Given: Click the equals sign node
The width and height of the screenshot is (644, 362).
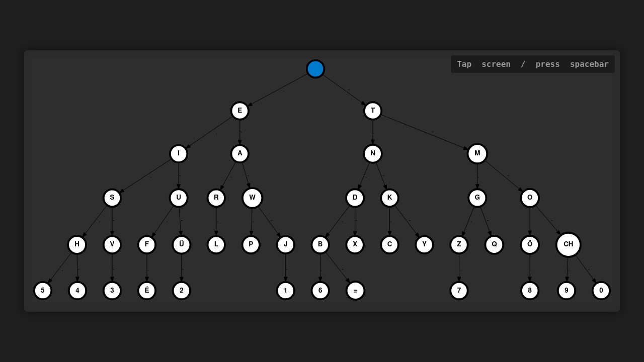Looking at the screenshot, I should [x=355, y=291].
